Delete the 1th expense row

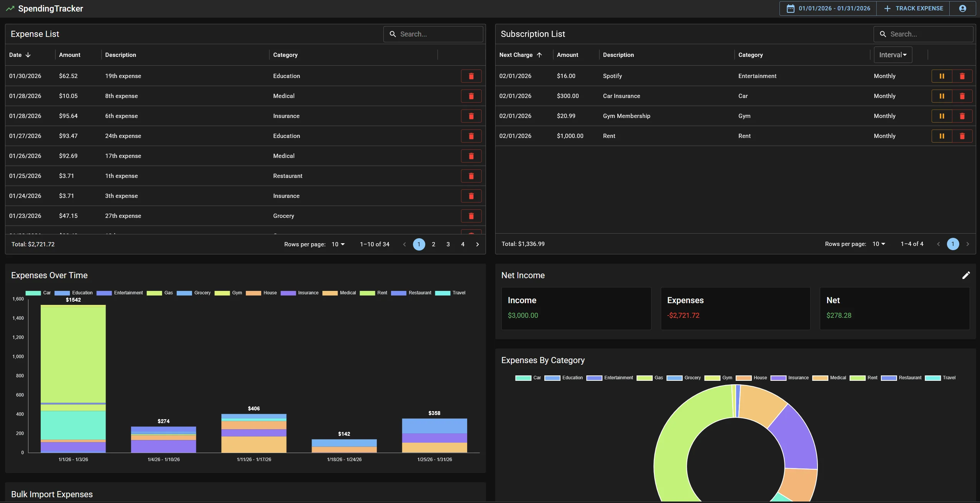point(471,176)
